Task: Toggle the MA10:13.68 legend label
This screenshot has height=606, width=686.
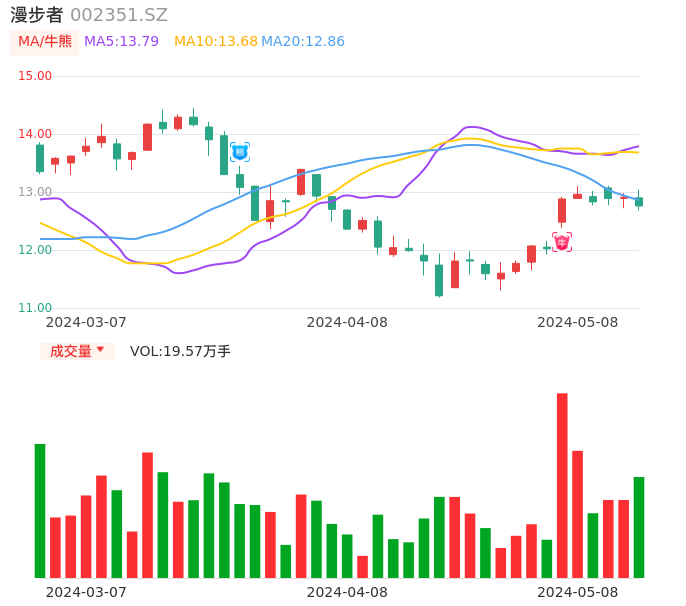Action: point(215,42)
